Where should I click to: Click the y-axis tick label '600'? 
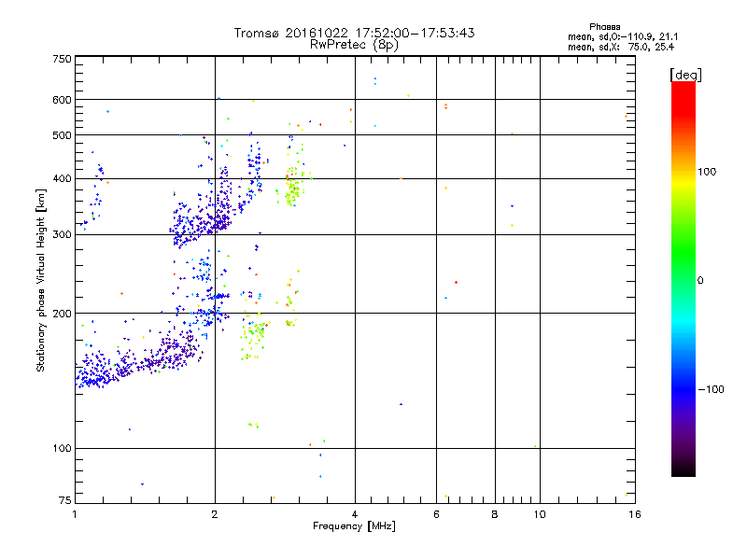click(x=63, y=100)
